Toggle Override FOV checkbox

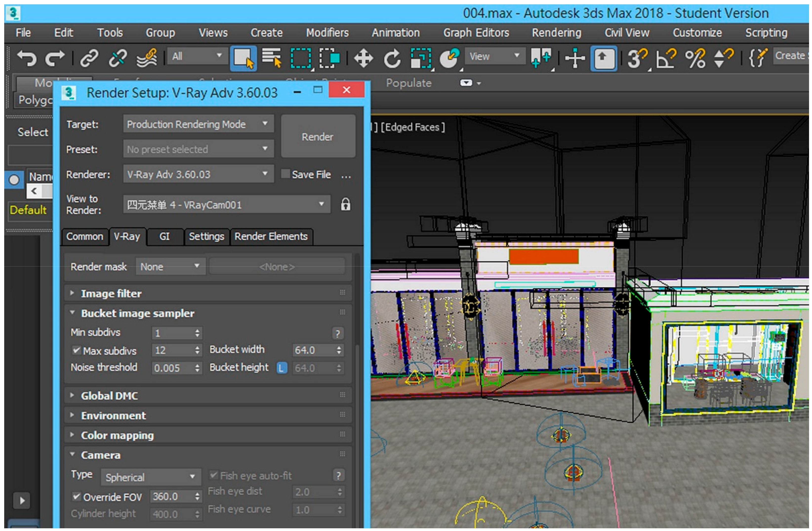76,496
